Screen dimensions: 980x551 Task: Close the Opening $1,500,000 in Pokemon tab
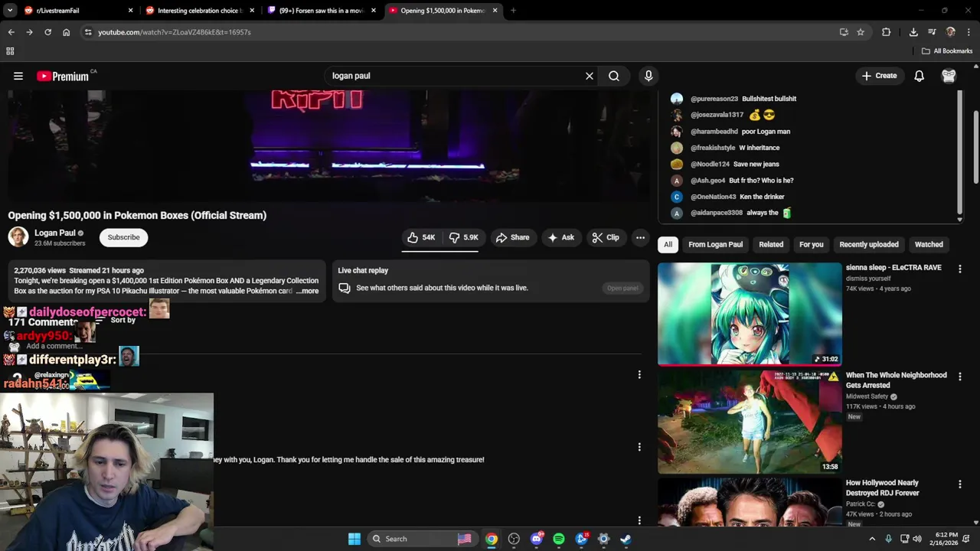point(495,11)
